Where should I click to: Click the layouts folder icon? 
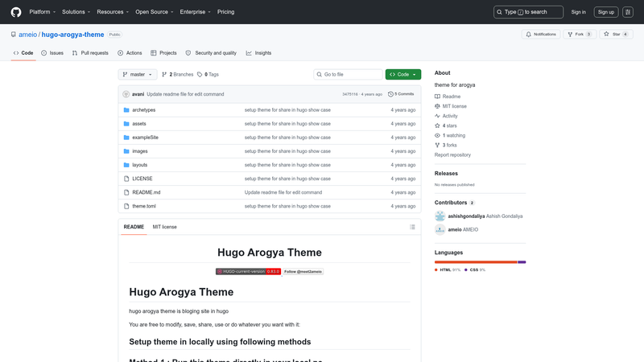(126, 165)
